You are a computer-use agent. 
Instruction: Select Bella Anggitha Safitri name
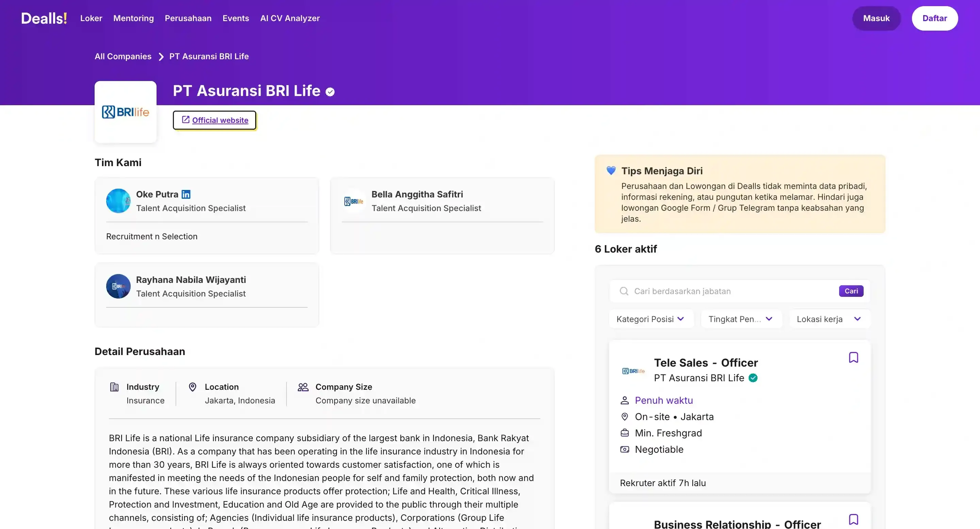tap(417, 194)
